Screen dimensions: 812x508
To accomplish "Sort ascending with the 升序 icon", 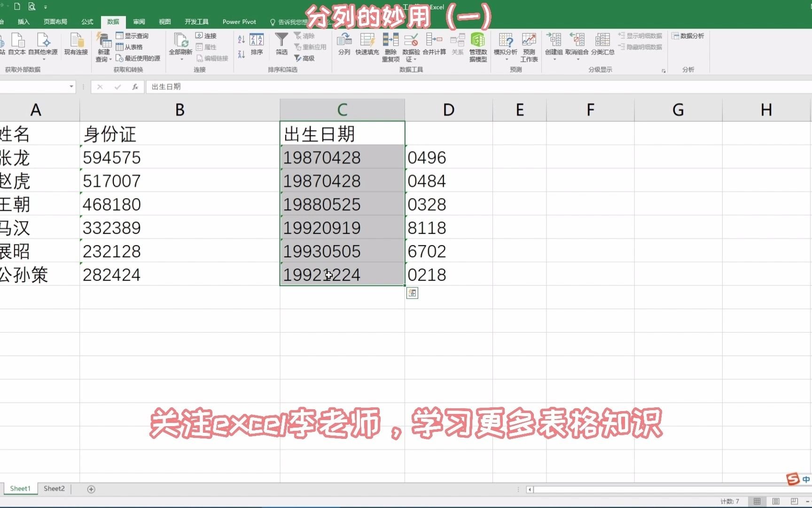I will pos(241,40).
